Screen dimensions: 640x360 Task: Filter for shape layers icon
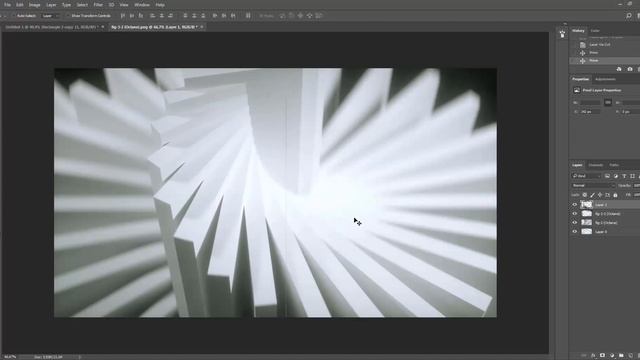pyautogui.click(x=632, y=176)
